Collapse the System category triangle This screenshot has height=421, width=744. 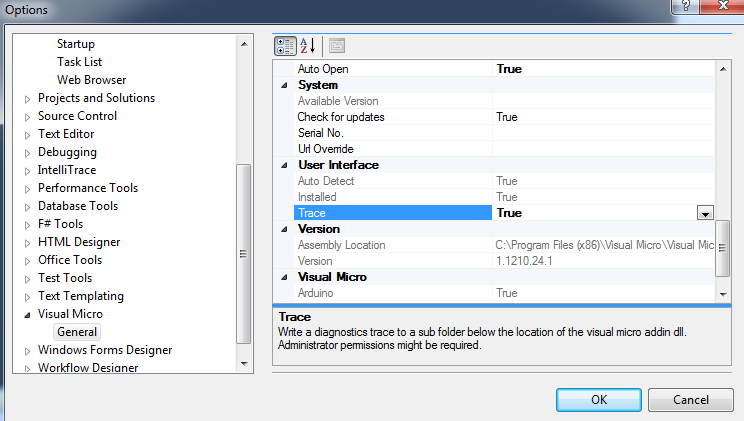(x=284, y=85)
